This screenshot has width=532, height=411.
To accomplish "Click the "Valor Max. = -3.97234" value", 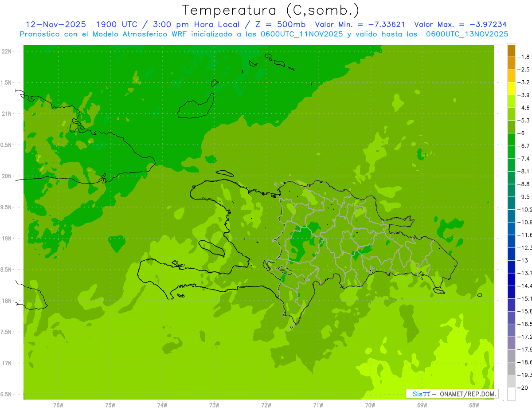I will [x=460, y=24].
